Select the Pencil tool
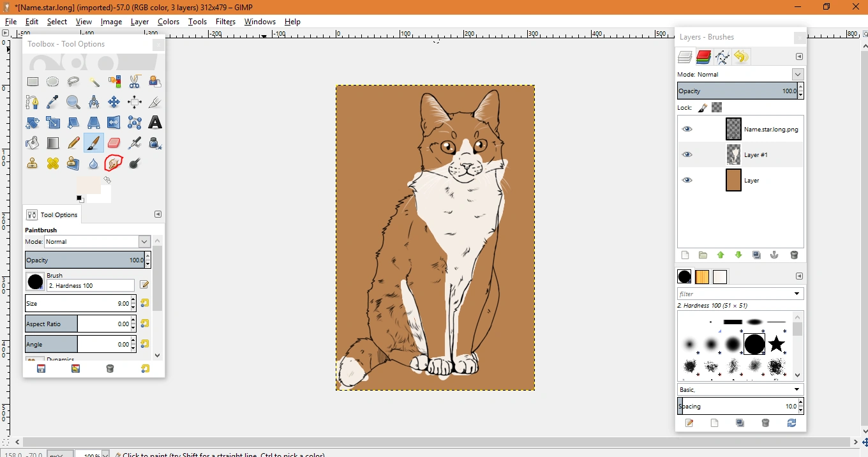This screenshot has height=457, width=868. 73,143
